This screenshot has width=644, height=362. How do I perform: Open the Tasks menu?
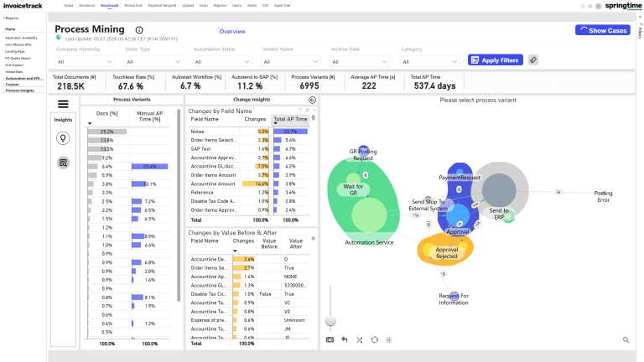tap(68, 6)
